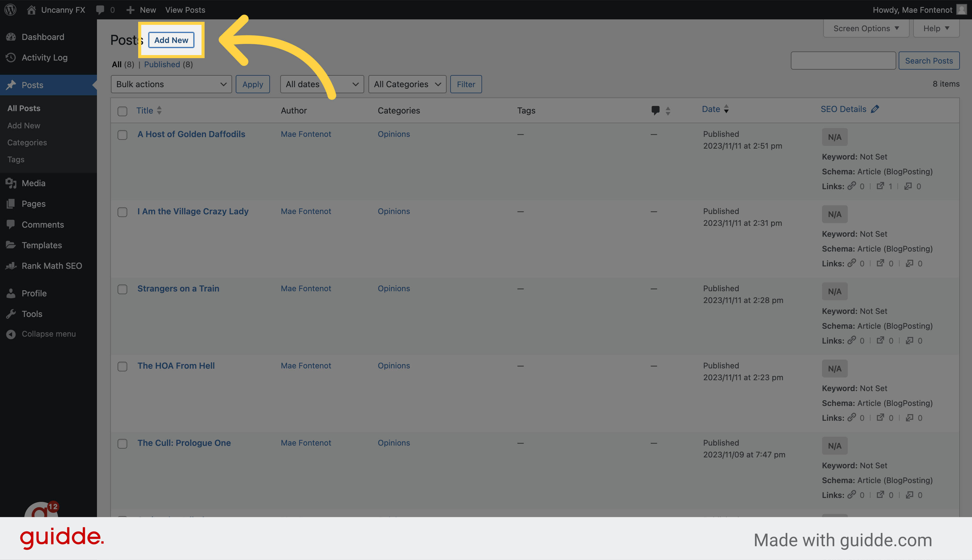
Task: Expand the Bulk actions dropdown
Action: [x=170, y=84]
